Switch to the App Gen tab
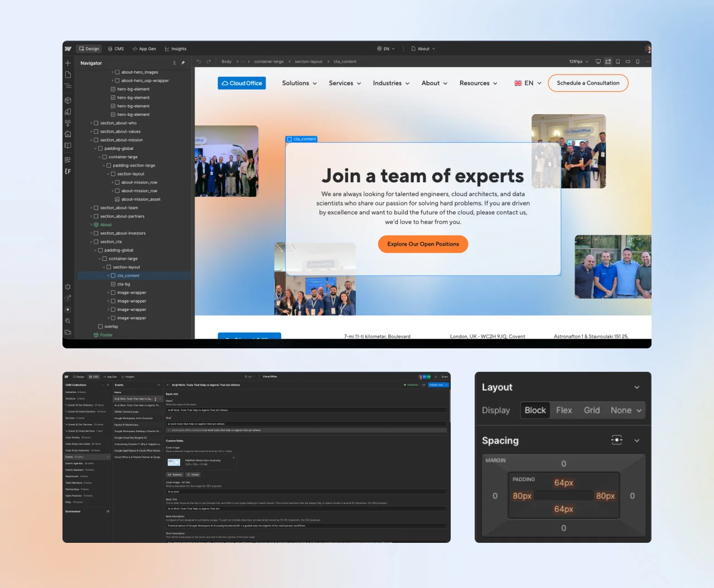The width and height of the screenshot is (714, 588). coord(144,49)
